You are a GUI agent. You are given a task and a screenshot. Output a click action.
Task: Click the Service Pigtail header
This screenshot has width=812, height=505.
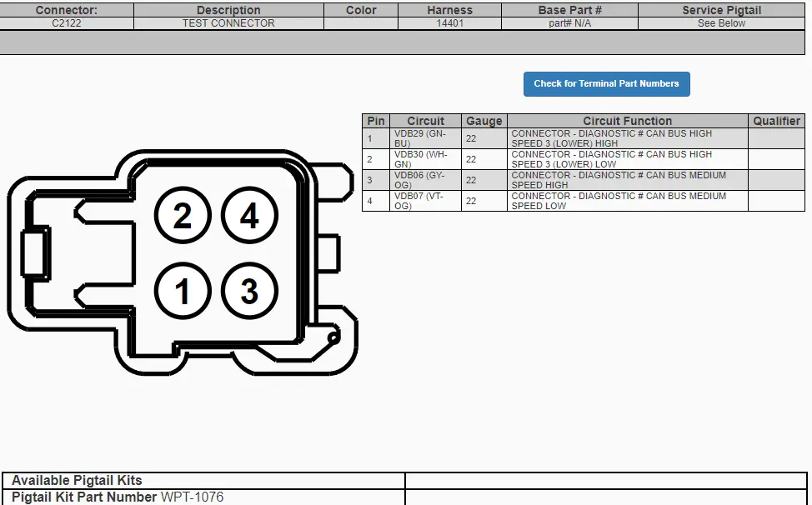tap(721, 10)
